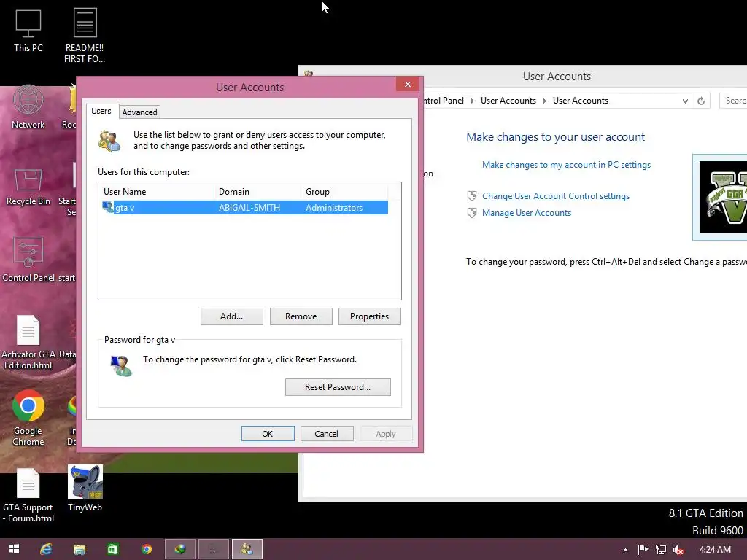Switch to User Accounts taskbar item

247,549
